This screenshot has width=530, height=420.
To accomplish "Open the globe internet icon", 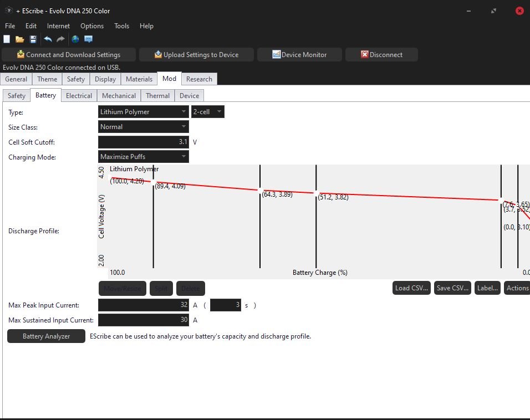I will pyautogui.click(x=75, y=39).
